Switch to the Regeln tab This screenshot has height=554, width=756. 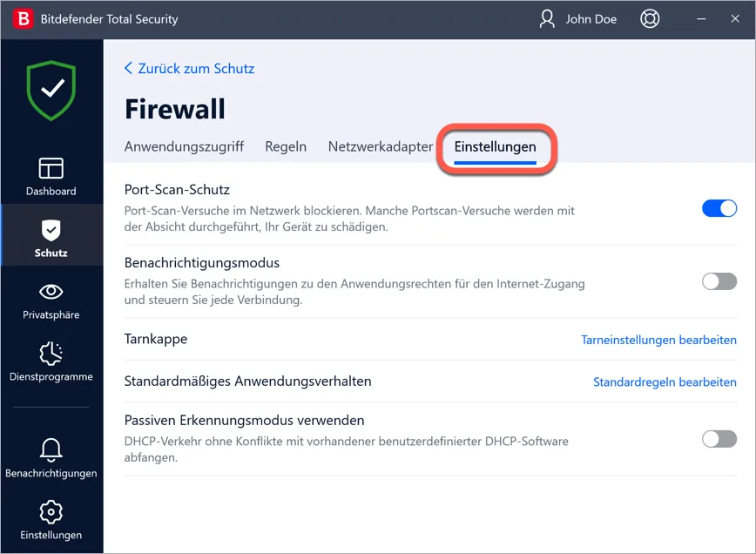(x=286, y=146)
